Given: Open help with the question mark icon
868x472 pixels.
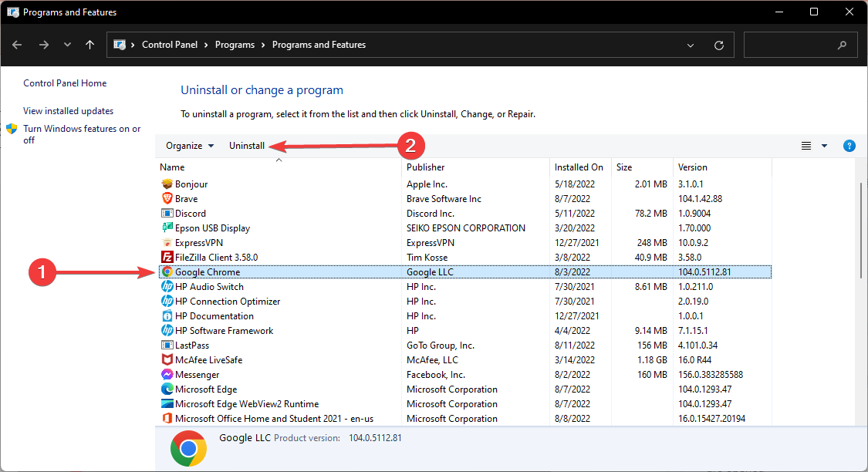Looking at the screenshot, I should pyautogui.click(x=849, y=146).
